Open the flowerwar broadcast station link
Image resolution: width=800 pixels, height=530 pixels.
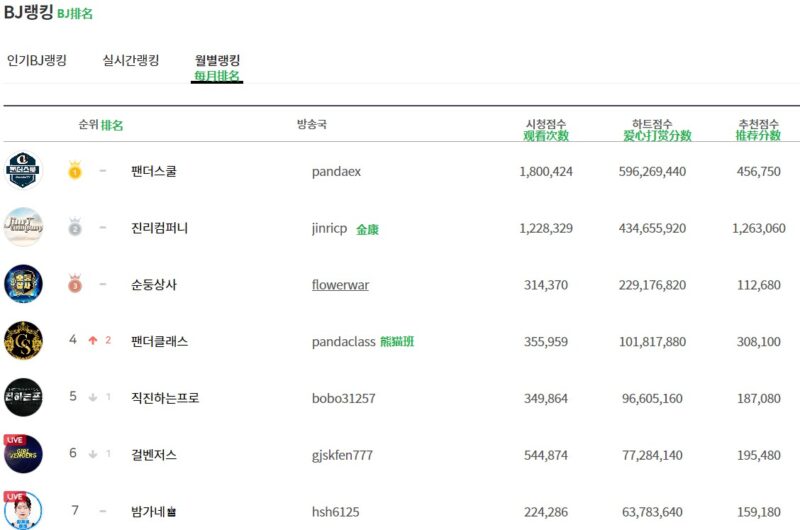(340, 285)
